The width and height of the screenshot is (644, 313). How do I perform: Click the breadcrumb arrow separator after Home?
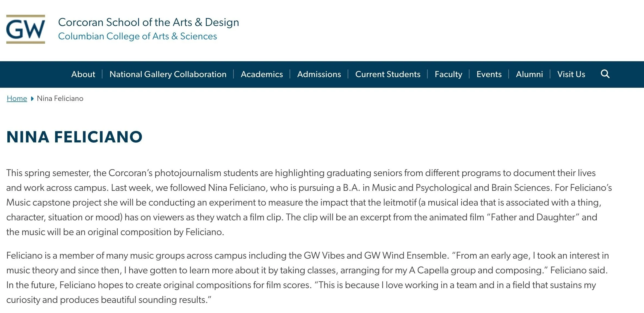32,99
